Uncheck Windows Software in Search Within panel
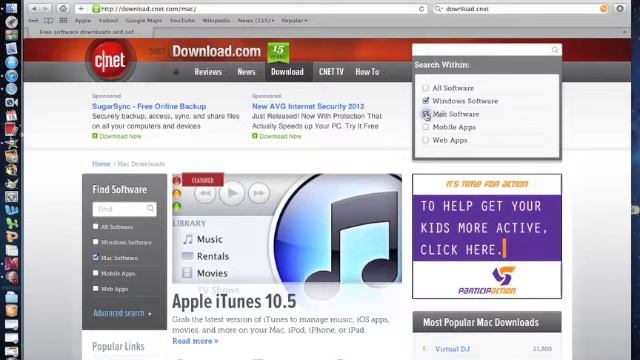 pos(426,100)
